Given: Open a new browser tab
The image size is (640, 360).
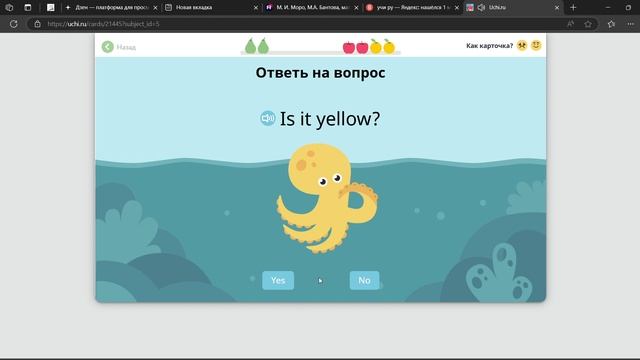Looking at the screenshot, I should point(573,7).
